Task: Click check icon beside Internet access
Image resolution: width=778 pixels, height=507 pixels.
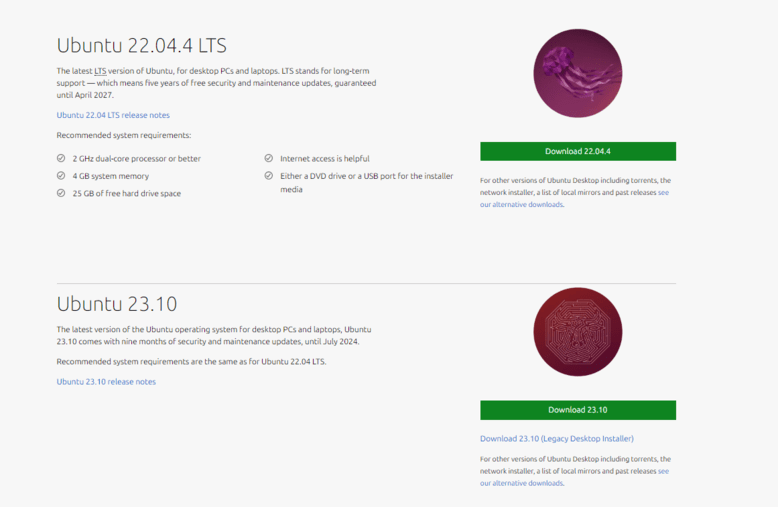Action: pos(269,159)
